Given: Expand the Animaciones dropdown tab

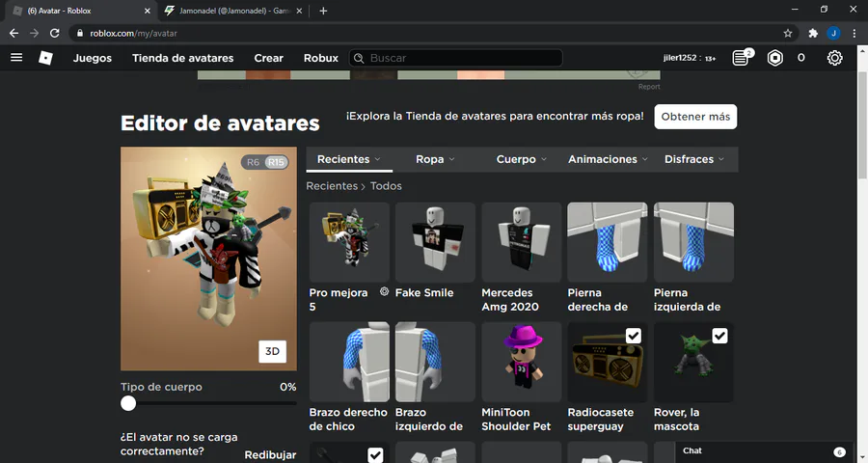Looking at the screenshot, I should click(x=608, y=159).
